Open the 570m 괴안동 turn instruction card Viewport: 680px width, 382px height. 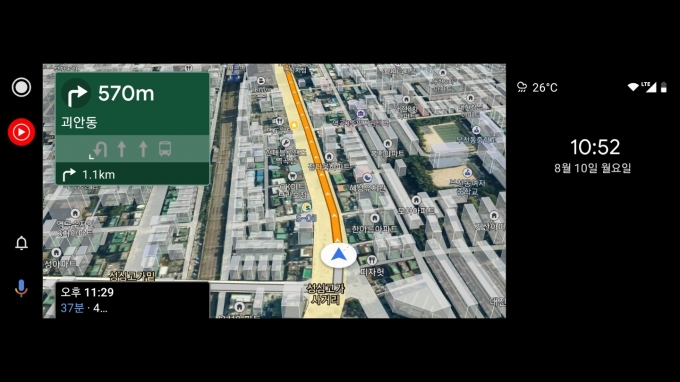(x=133, y=104)
